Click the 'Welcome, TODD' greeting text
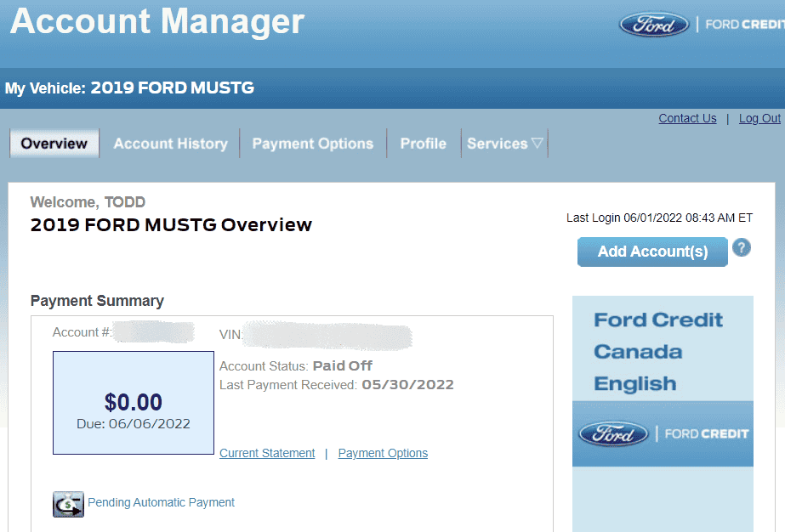This screenshot has width=785, height=532. point(88,202)
